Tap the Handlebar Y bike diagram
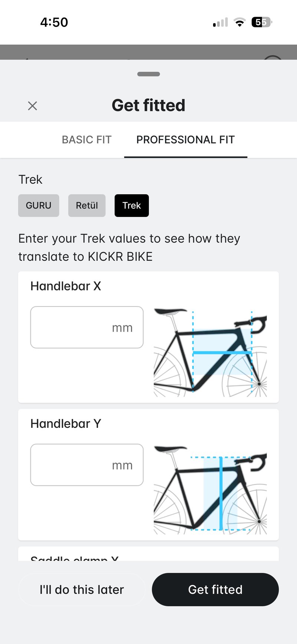 210,489
